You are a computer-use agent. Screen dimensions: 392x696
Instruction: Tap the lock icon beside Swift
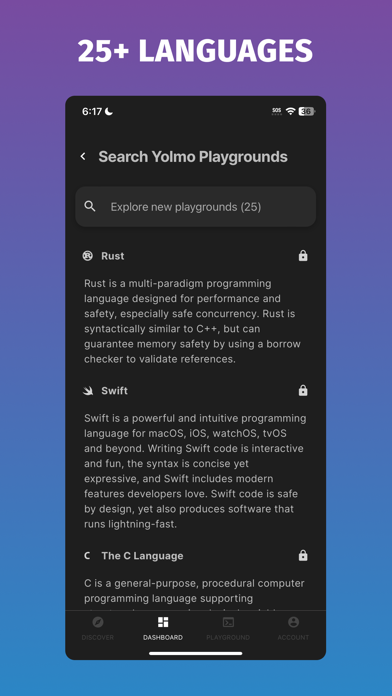(303, 391)
